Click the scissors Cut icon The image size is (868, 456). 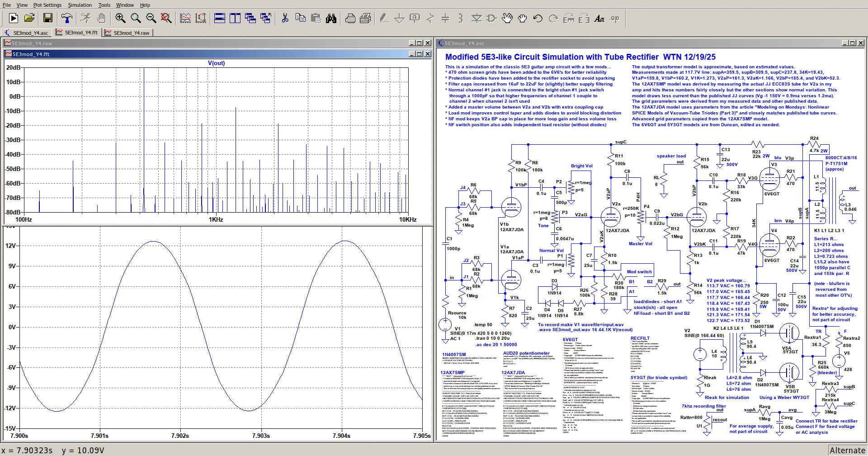[x=285, y=18]
